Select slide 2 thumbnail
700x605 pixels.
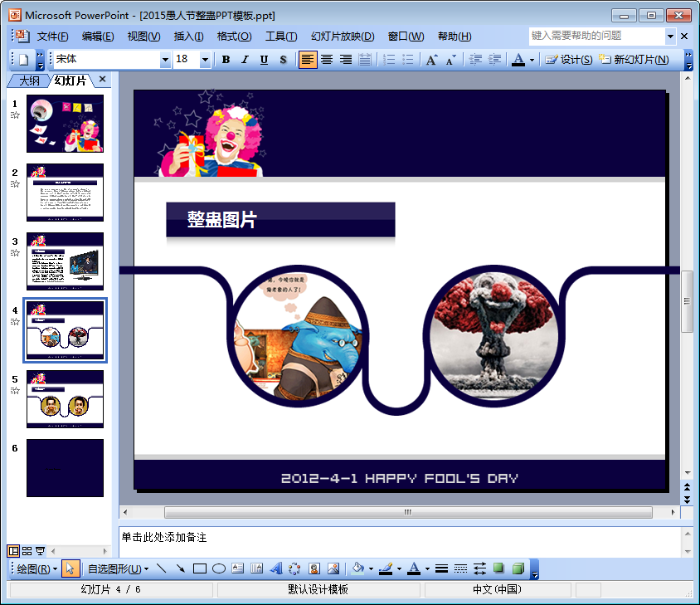coord(65,193)
